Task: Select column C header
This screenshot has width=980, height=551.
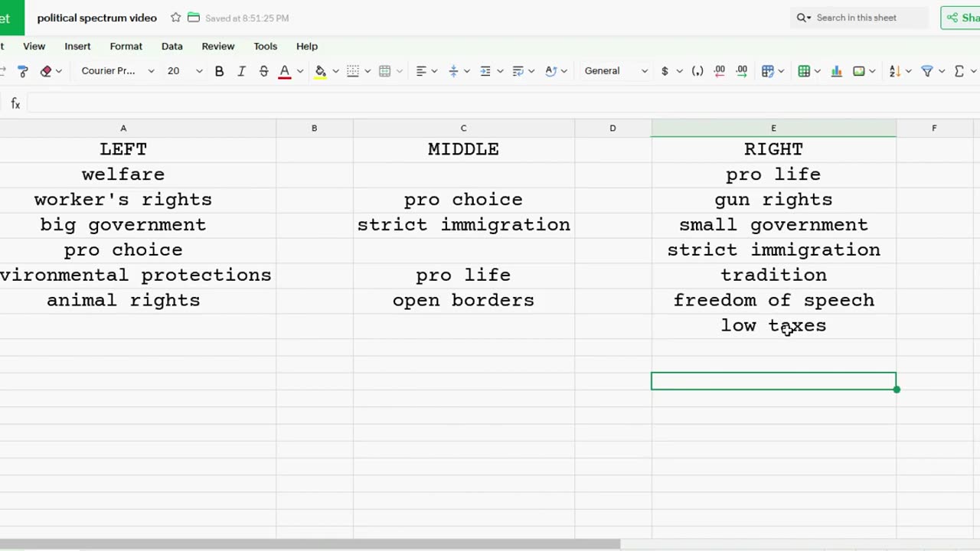Action: [463, 129]
